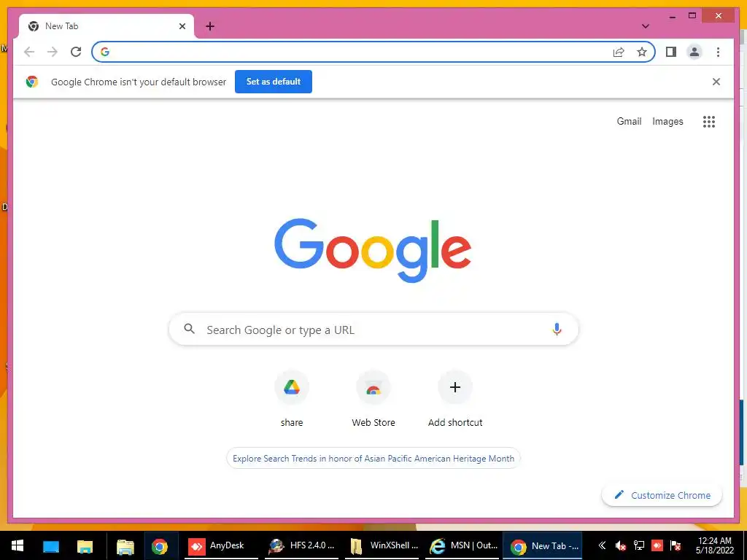Open the side panel icon
The image size is (747, 560).
[x=671, y=52]
